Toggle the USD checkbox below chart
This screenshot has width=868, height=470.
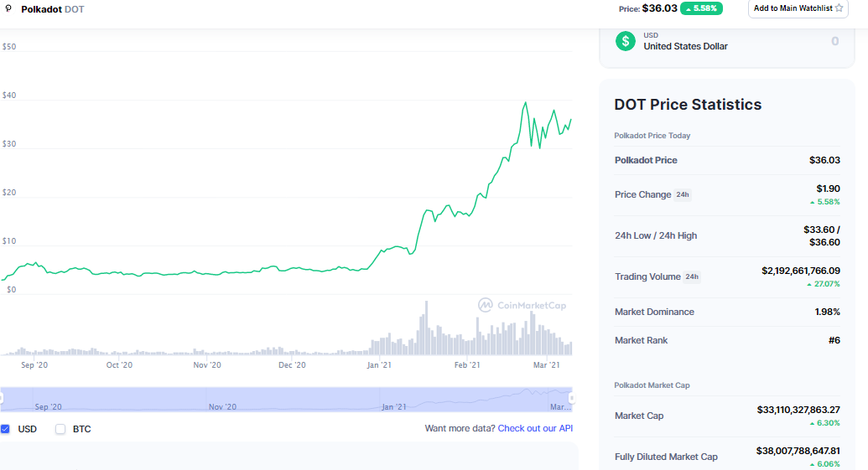coord(5,429)
